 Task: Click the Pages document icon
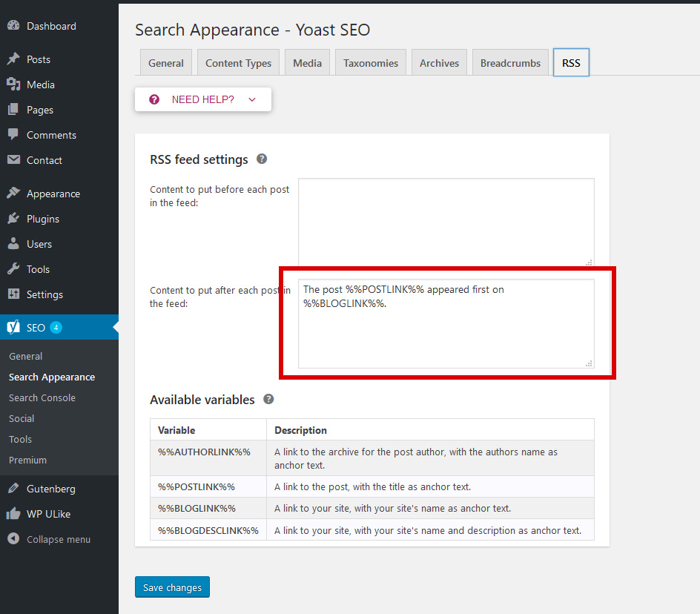[x=13, y=110]
